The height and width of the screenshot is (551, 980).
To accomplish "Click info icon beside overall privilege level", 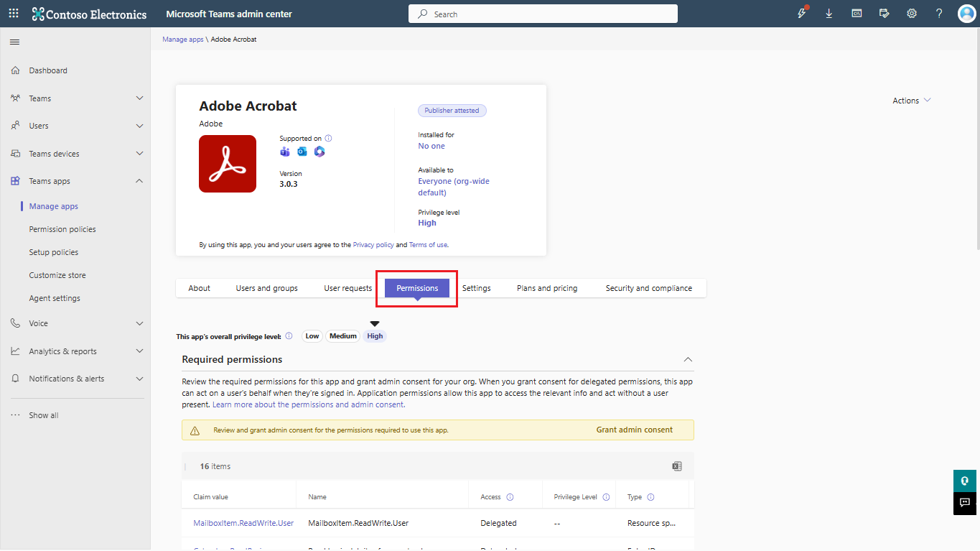I will [289, 336].
